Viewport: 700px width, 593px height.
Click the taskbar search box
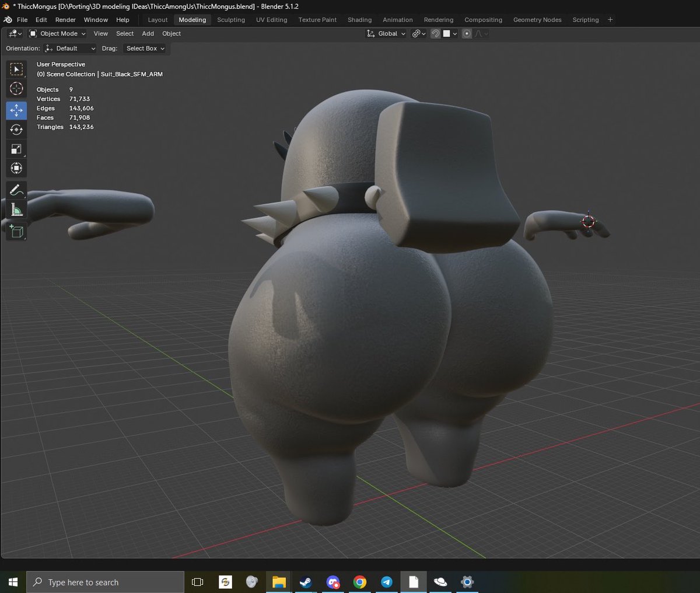tap(106, 582)
